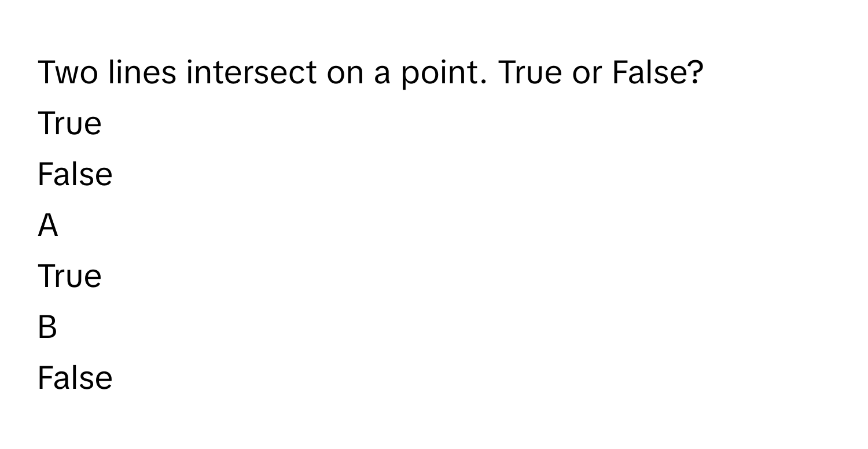Choose the True answer under letter A

[x=69, y=277]
